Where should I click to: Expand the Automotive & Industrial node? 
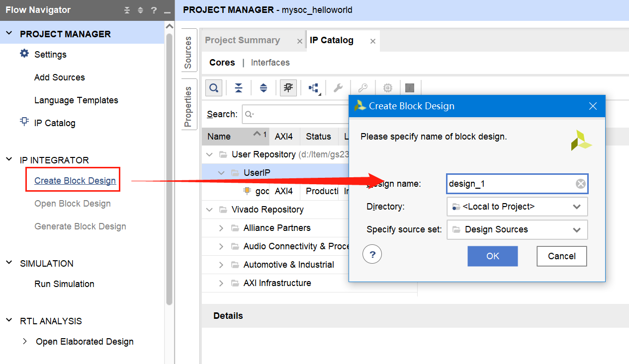click(x=221, y=265)
